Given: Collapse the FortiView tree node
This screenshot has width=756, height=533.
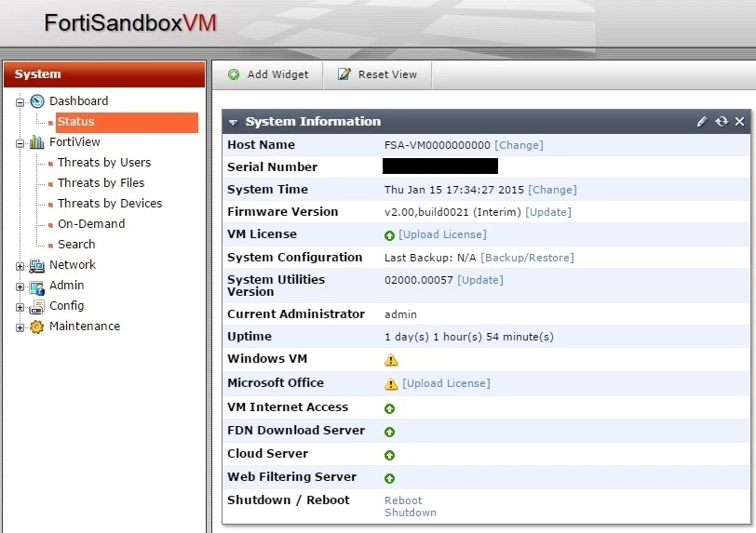Looking at the screenshot, I should (20, 143).
